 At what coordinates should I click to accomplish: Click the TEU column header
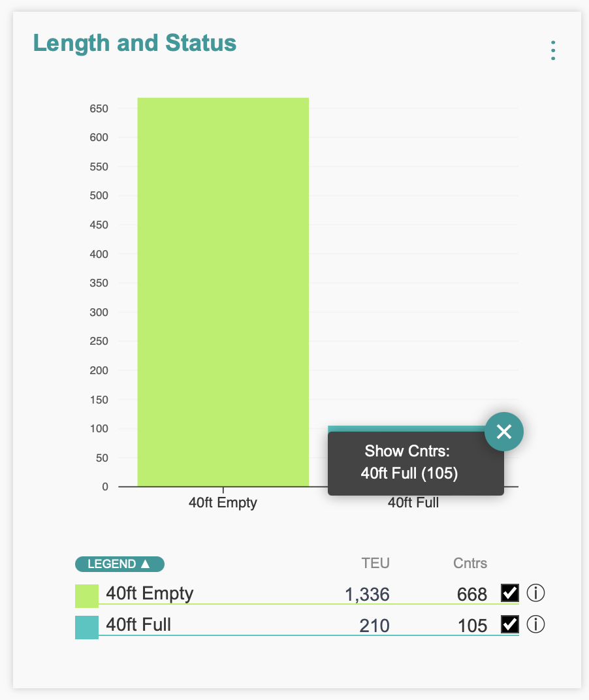tap(375, 563)
